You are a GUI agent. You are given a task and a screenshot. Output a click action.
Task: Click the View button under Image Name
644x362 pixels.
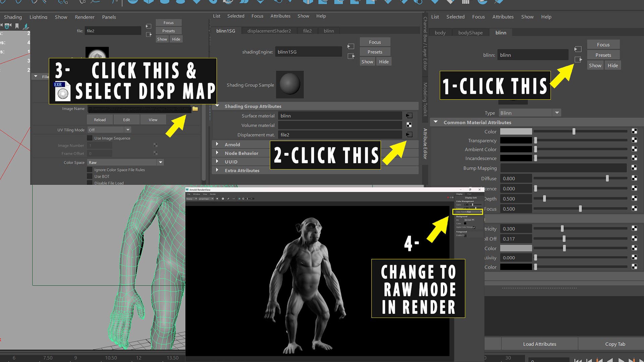(153, 120)
